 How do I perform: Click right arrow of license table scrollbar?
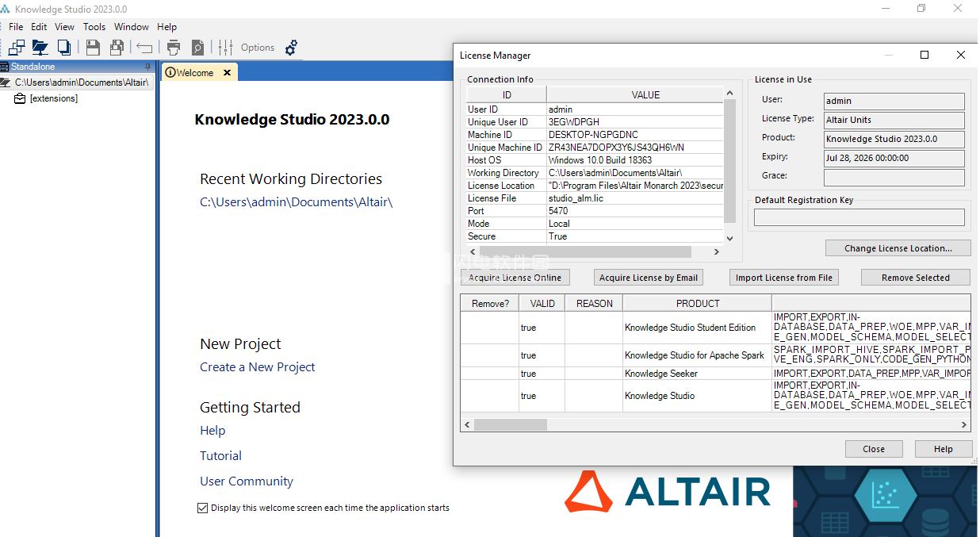(964, 424)
